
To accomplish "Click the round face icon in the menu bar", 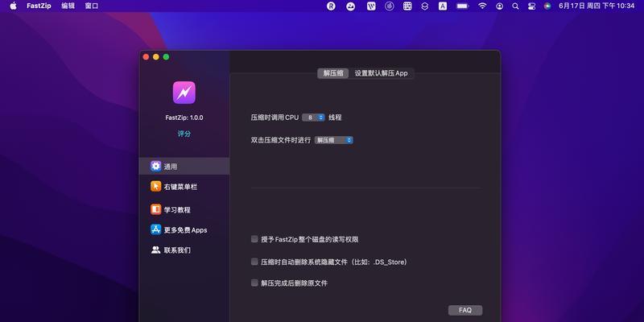I will click(350, 6).
